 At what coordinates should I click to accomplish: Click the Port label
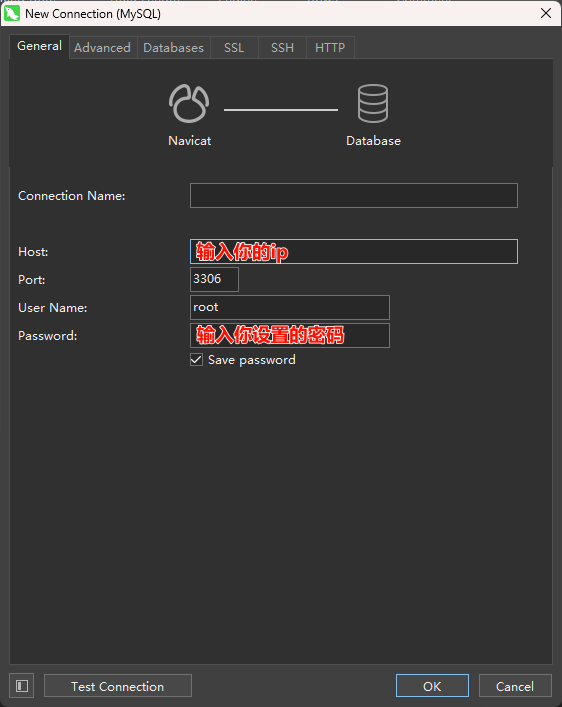tap(32, 280)
